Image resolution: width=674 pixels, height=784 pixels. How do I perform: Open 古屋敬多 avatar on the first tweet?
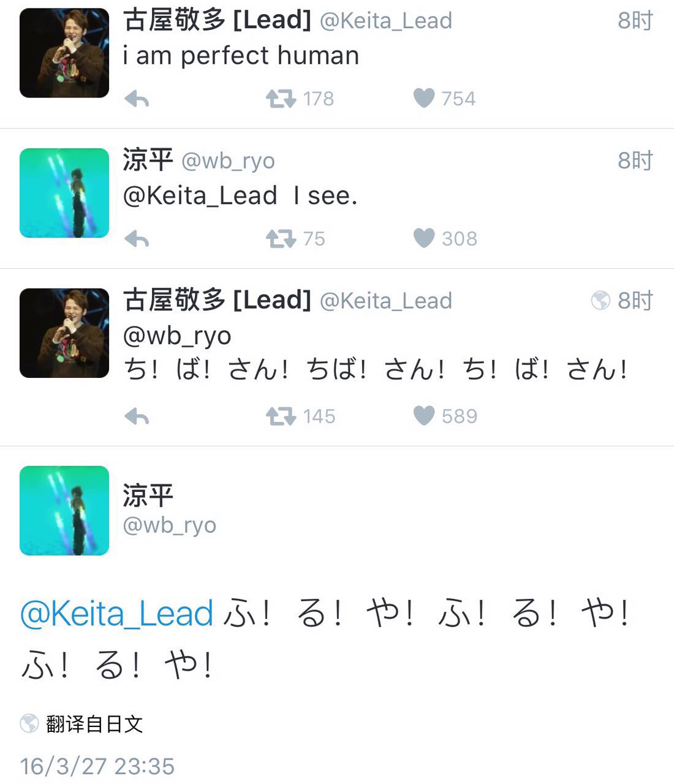(x=64, y=53)
